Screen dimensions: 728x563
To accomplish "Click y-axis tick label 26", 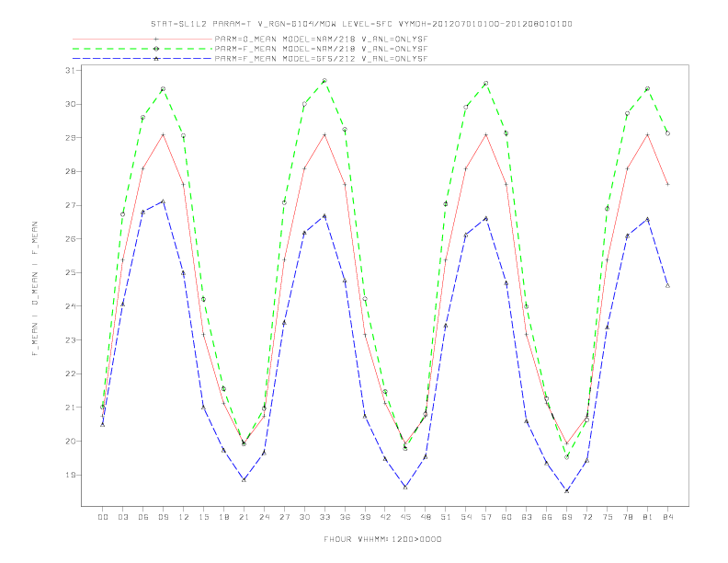I will tap(70, 239).
